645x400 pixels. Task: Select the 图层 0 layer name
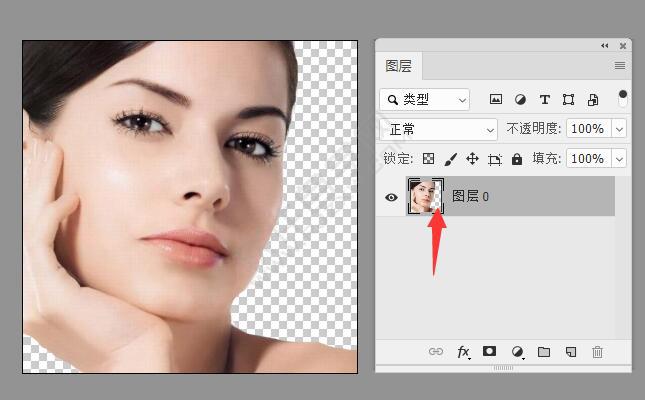tap(470, 196)
